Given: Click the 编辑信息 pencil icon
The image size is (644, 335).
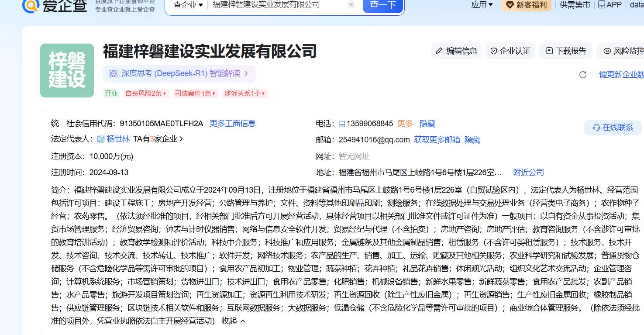Looking at the screenshot, I should pos(439,51).
